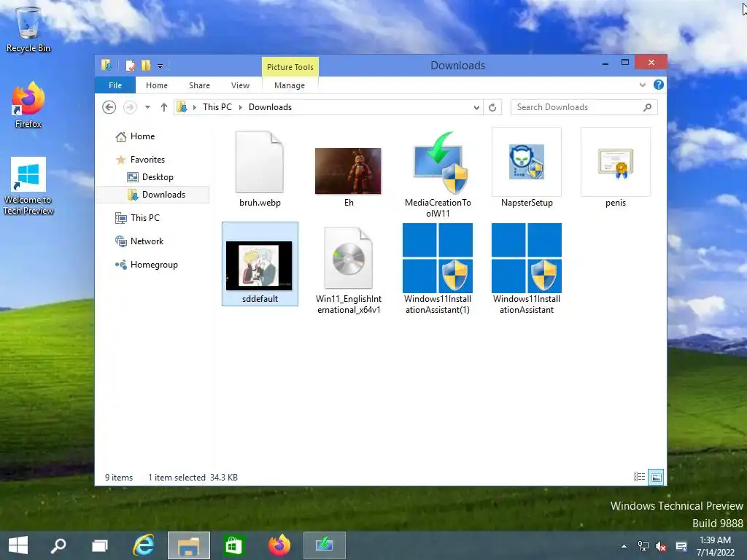747x560 pixels.
Task: Switch to Media Creation Tool taskbar app
Action: 325,545
